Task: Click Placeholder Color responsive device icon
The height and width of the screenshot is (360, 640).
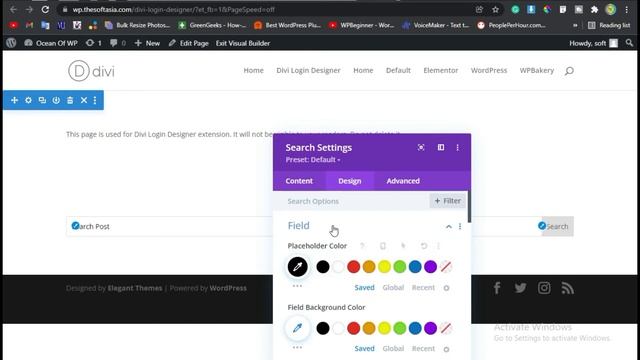Action: 382,246
